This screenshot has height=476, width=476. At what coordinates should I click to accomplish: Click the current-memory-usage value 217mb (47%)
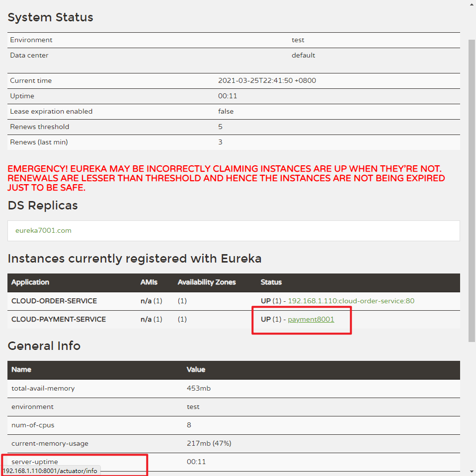click(x=209, y=443)
